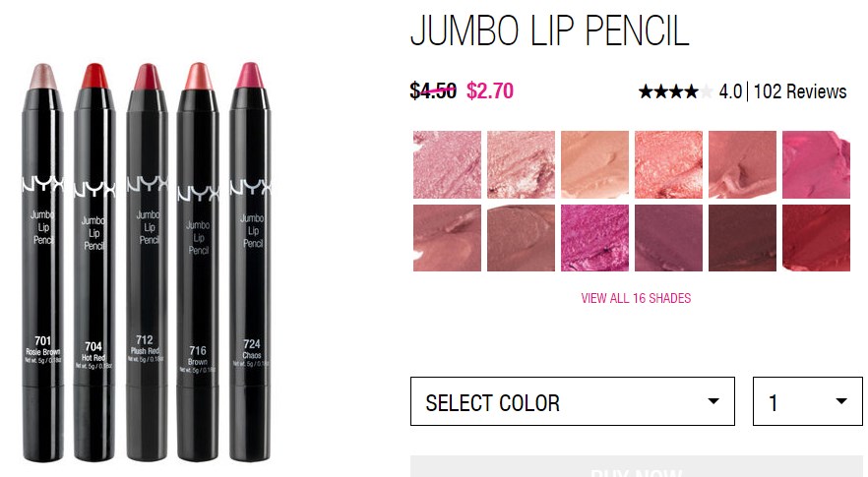Open the SELECT COLOR dropdown

pos(573,401)
